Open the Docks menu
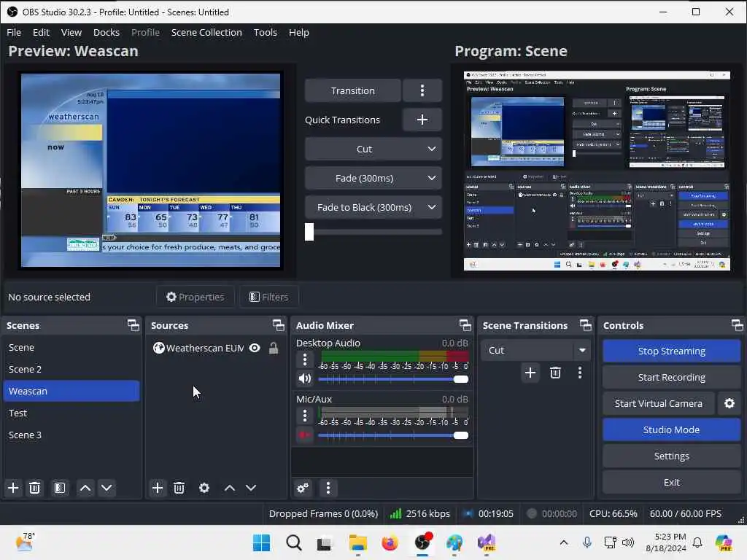The height and width of the screenshot is (560, 747). pos(107,32)
